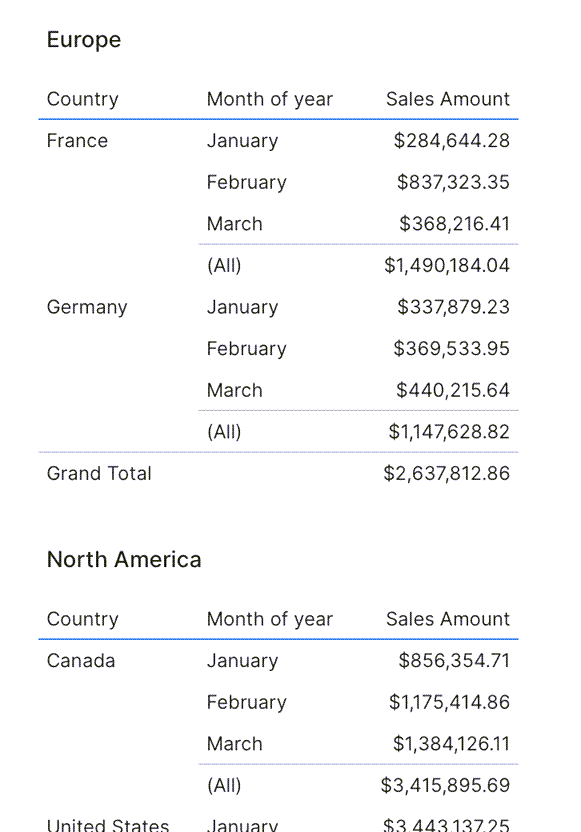This screenshot has height=832, width=581.
Task: Click the Canada country cell
Action: point(81,661)
